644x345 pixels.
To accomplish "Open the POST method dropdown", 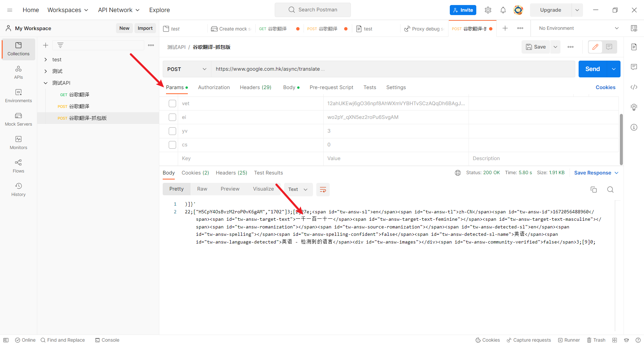I will click(x=186, y=69).
